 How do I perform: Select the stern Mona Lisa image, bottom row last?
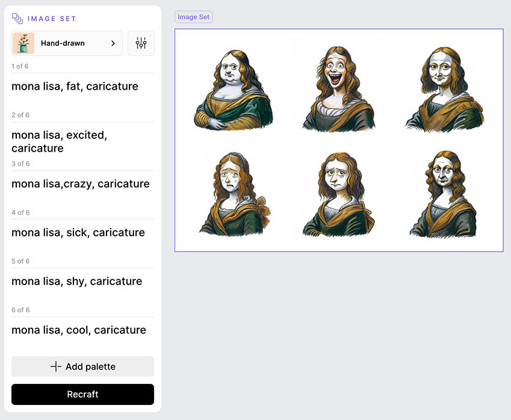[x=443, y=194]
